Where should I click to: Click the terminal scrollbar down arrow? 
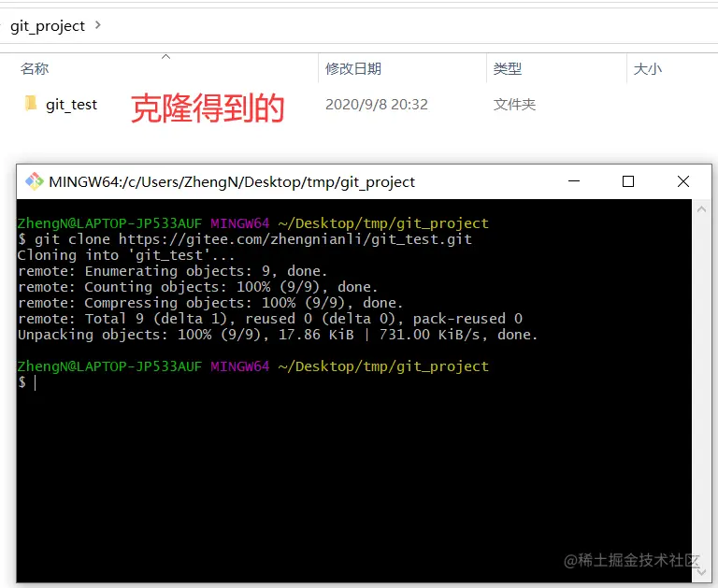tap(701, 572)
